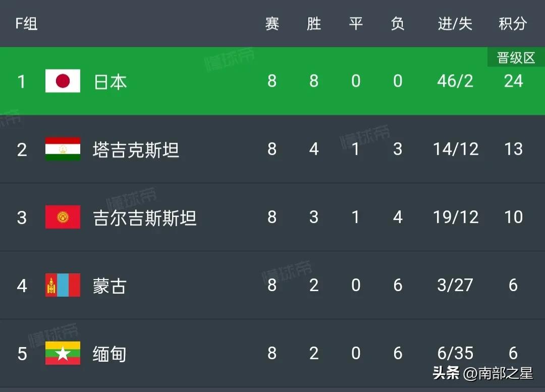
Task: Open the 蒙古 team name
Action: (x=109, y=286)
